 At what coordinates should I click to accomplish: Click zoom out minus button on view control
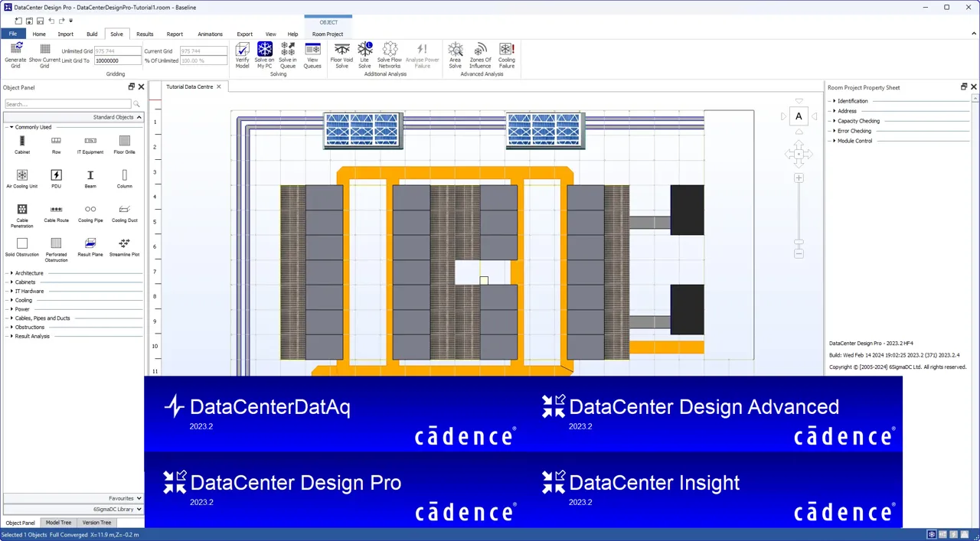799,253
